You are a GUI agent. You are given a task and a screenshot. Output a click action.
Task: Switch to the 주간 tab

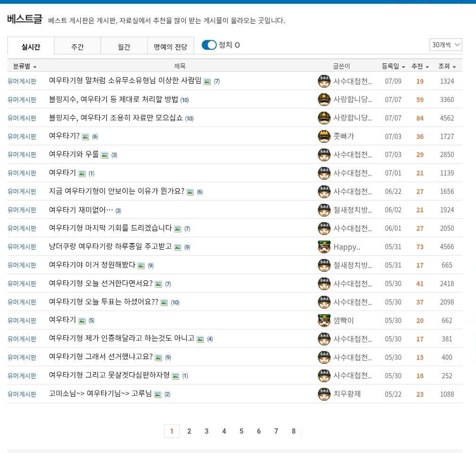coord(78,47)
